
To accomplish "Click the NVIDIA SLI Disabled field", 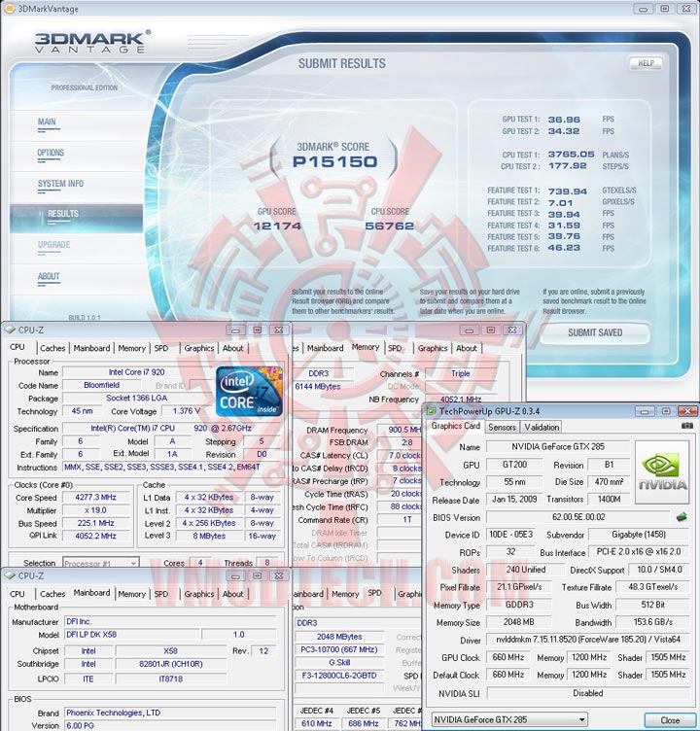I will pos(587,693).
